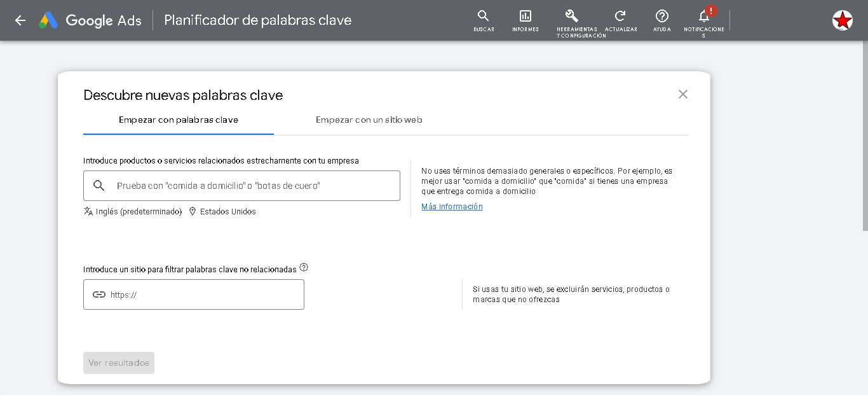Click the Ver resultados button
The width and height of the screenshot is (868, 395).
[119, 363]
